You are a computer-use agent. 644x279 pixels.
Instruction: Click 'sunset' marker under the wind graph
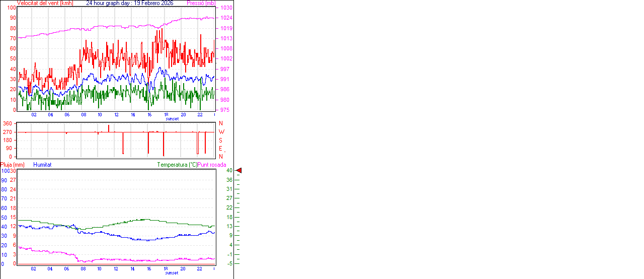[172, 119]
